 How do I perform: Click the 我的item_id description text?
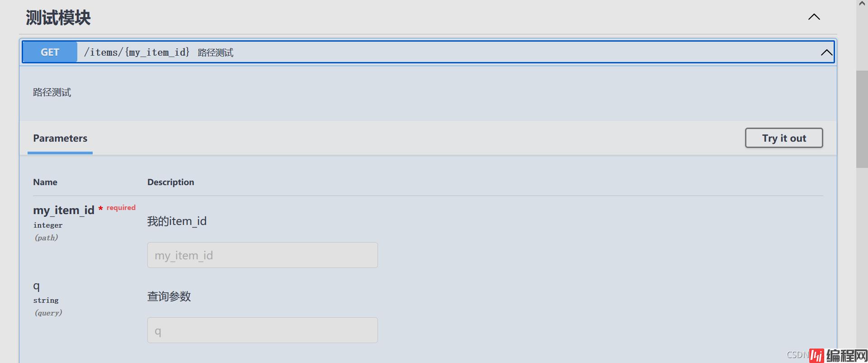click(x=177, y=221)
